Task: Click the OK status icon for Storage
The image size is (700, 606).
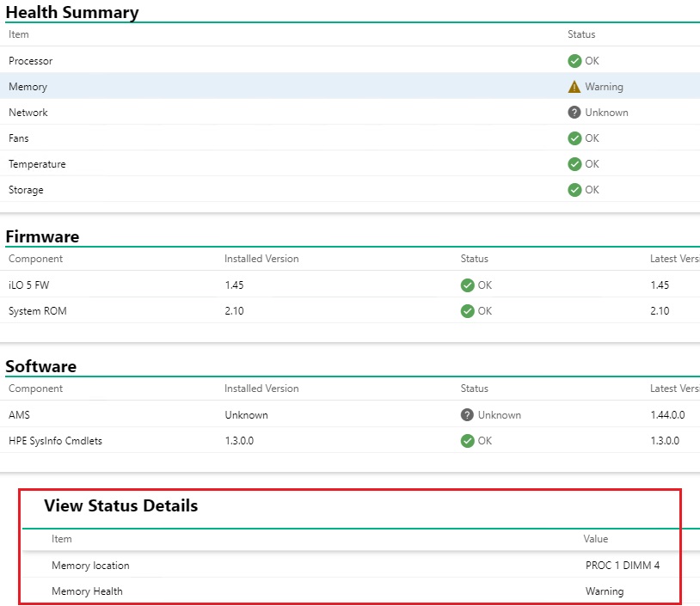Action: pos(574,189)
